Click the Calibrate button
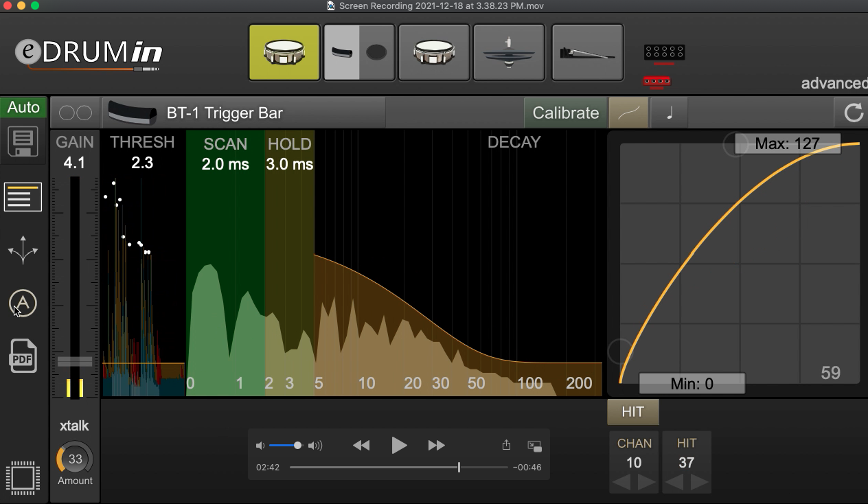The height and width of the screenshot is (504, 868). 565,113
